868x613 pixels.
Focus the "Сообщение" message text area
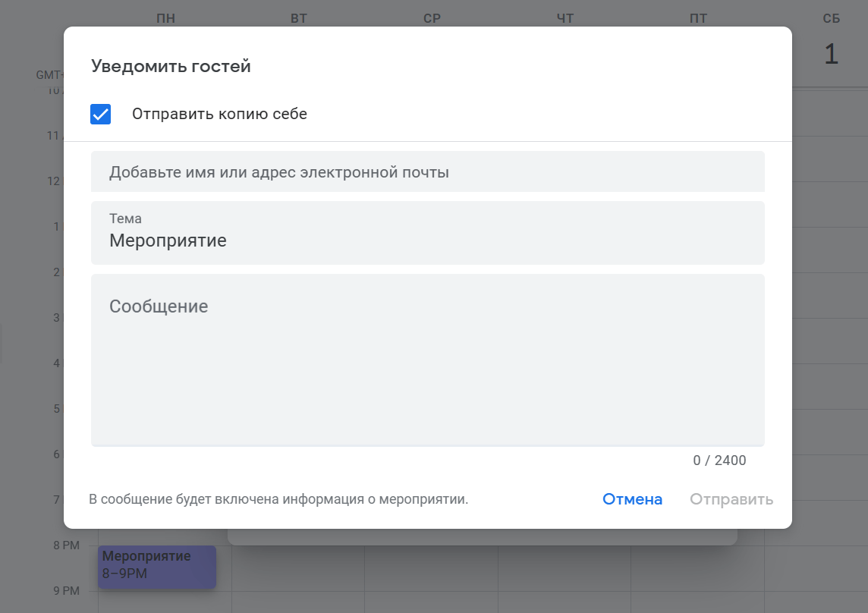click(428, 360)
